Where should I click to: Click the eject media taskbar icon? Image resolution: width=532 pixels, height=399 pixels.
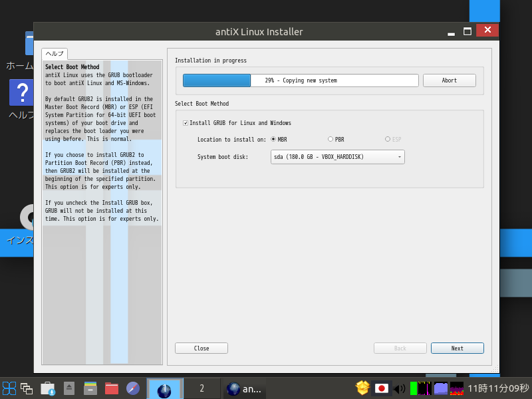pyautogui.click(x=69, y=388)
